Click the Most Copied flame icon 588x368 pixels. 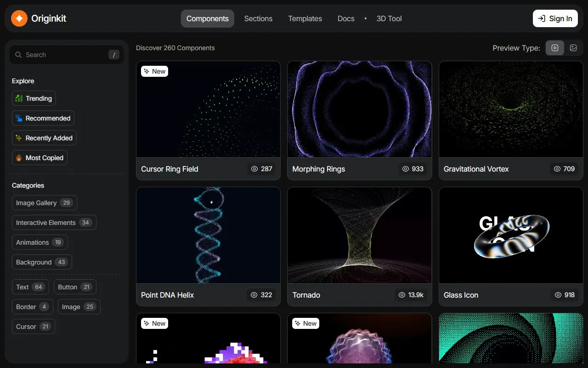[x=19, y=158]
